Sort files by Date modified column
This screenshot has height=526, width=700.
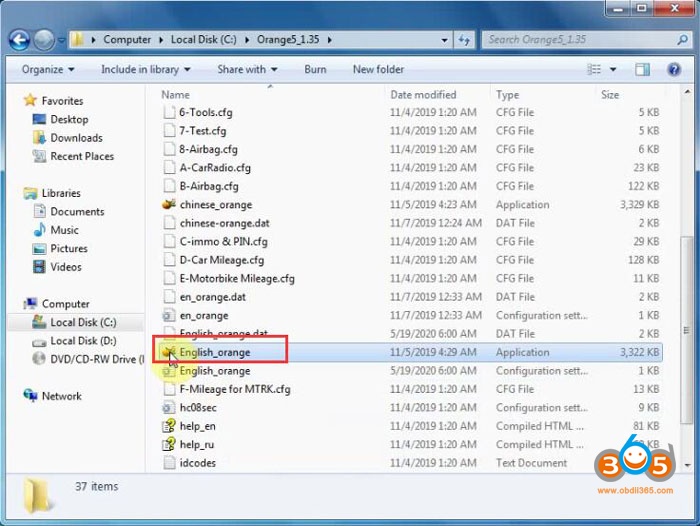(423, 95)
